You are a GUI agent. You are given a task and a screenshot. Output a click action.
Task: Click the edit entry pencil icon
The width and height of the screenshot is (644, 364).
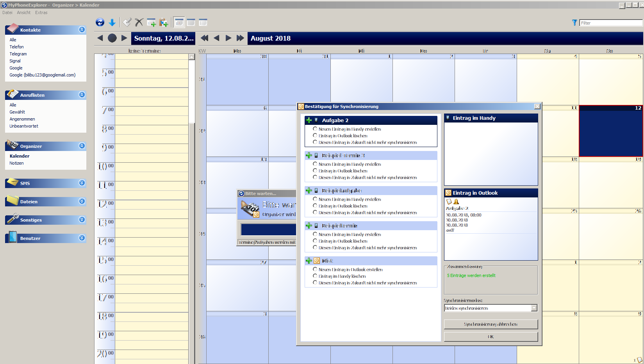127,22
